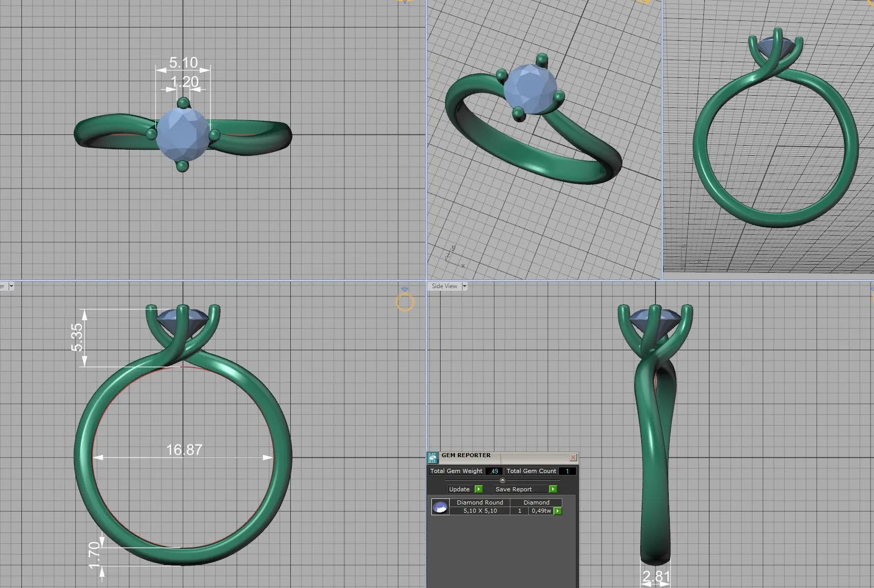Image resolution: width=874 pixels, height=588 pixels.
Task: Collapse the Gem Reporter summary with the up arrow
Action: [503, 480]
